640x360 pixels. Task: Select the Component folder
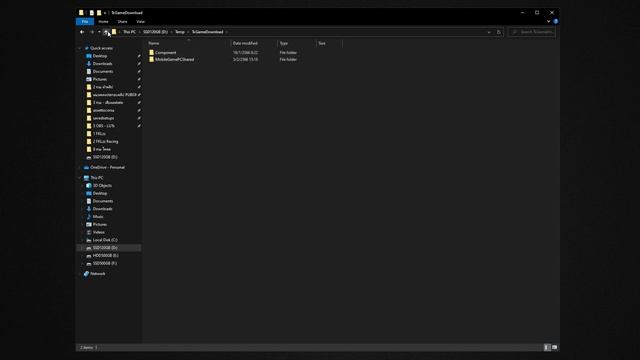tap(166, 53)
